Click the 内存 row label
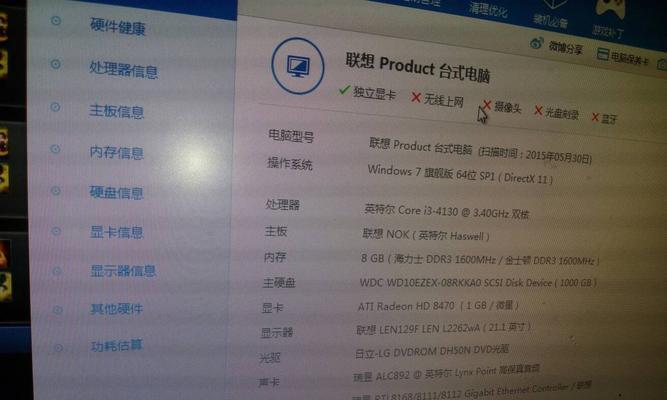The image size is (667, 400). coord(275,257)
